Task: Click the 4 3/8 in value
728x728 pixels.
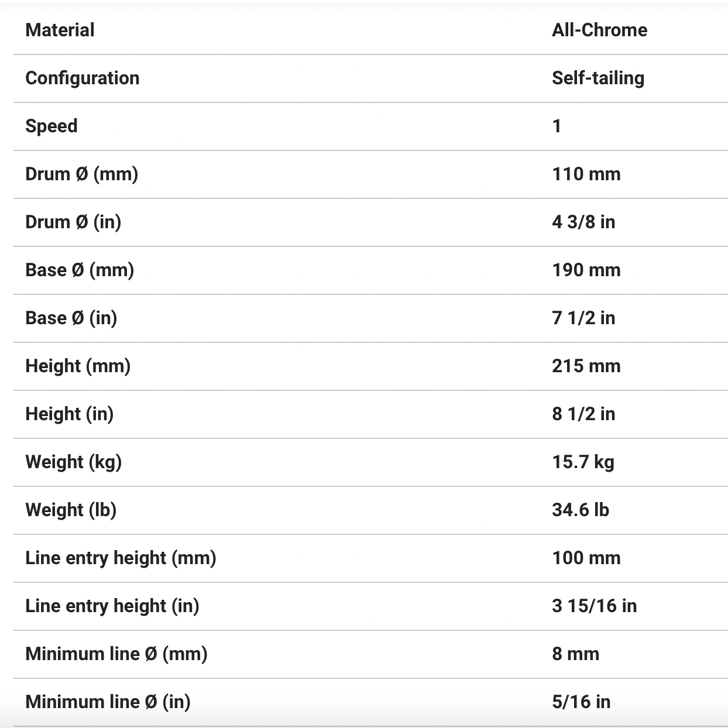Action: (x=583, y=222)
